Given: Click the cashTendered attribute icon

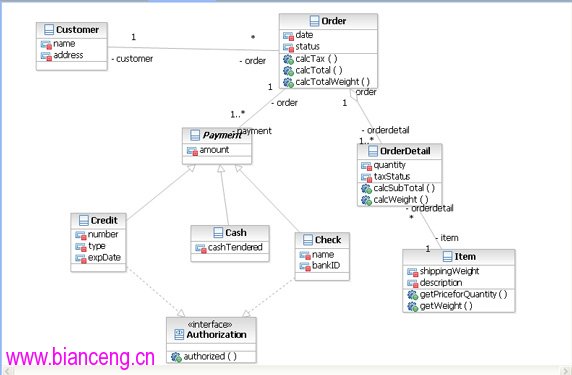Looking at the screenshot, I should coord(201,248).
